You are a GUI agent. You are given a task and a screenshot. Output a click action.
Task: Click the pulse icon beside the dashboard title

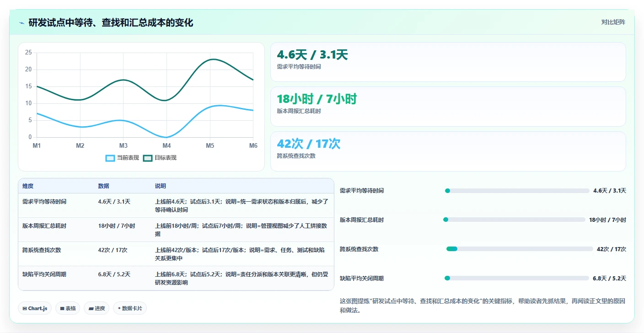[22, 23]
